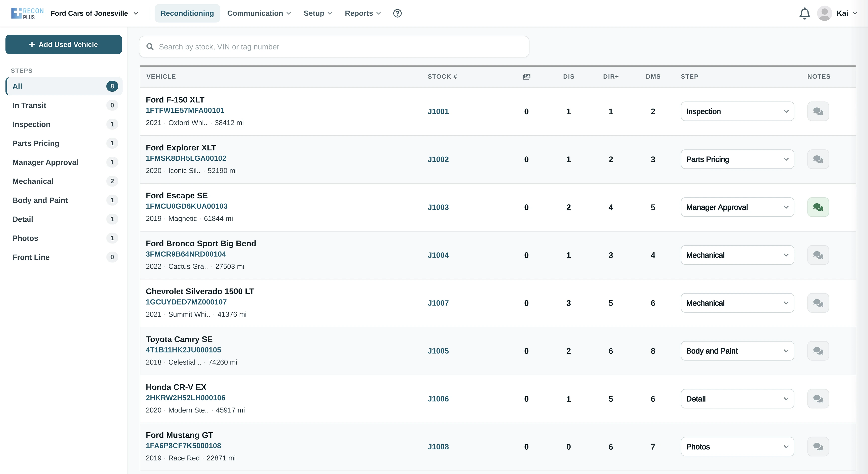
Task: Click the search magnifier icon
Action: tap(150, 46)
